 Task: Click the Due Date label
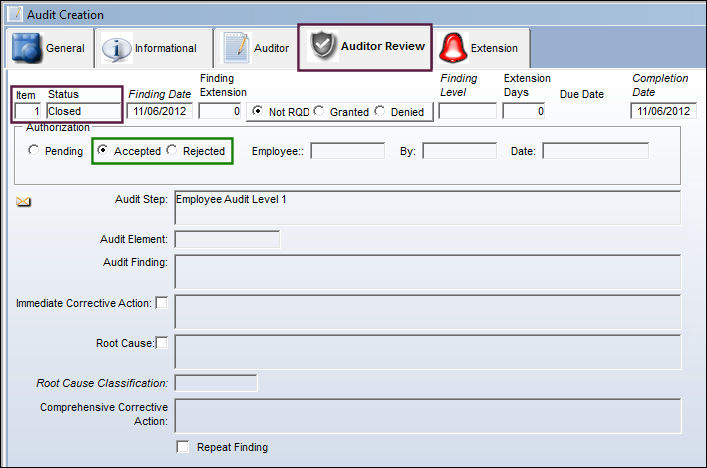pos(582,94)
